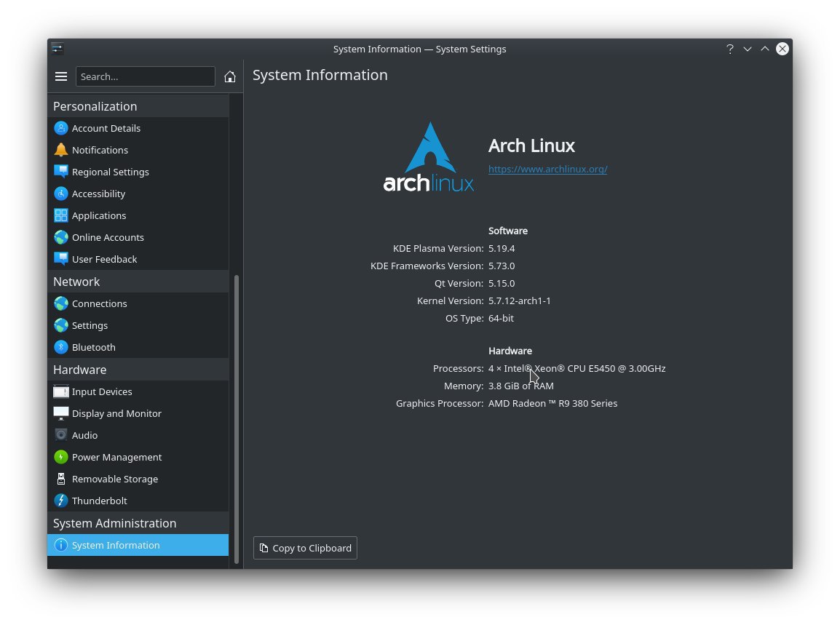The image size is (840, 625).
Task: Click the network Settings globe icon
Action: (61, 326)
